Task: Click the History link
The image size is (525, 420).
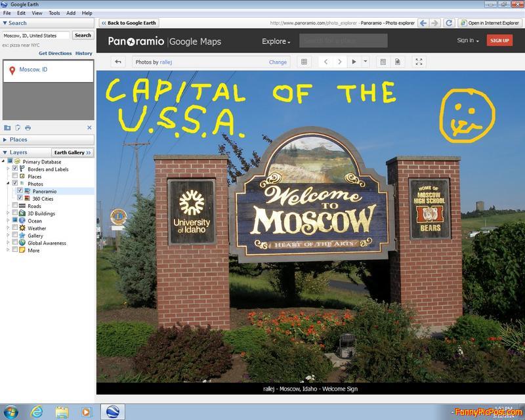Action: pos(84,53)
